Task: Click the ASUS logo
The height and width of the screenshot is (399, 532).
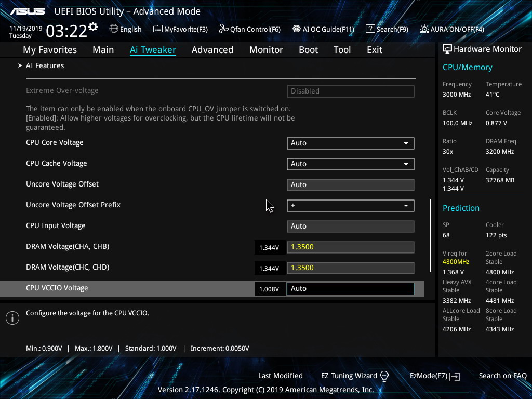Action: click(x=27, y=11)
